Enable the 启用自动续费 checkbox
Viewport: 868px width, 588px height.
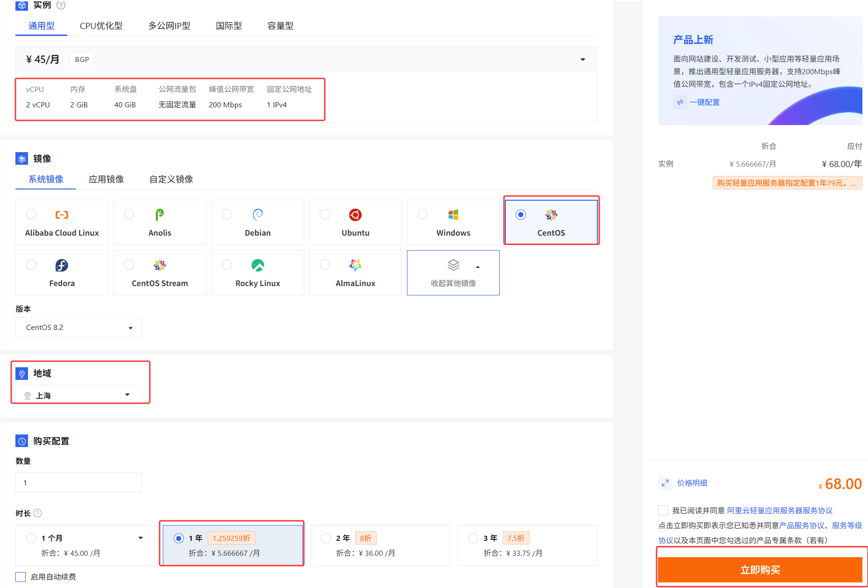click(20, 577)
